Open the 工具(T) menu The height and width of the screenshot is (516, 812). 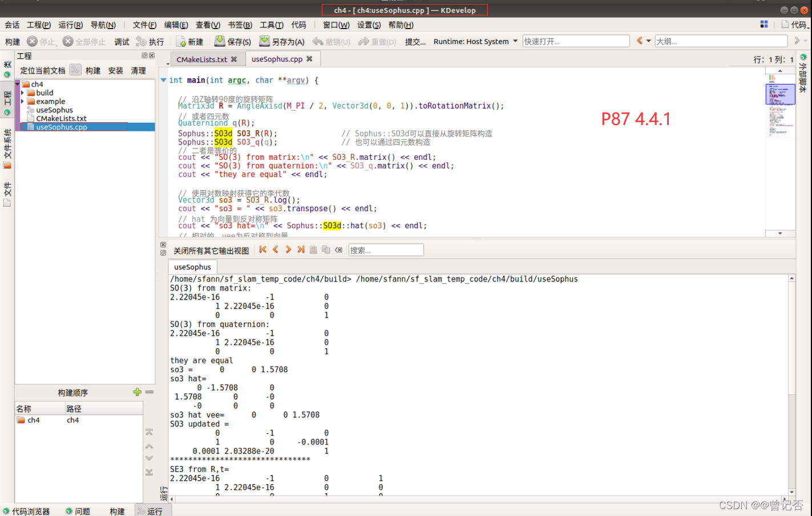[272, 25]
